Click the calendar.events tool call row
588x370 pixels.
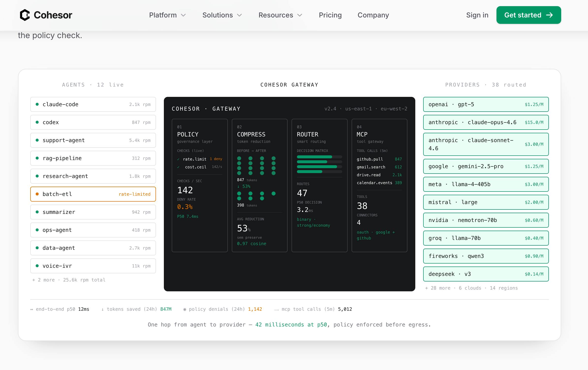tap(379, 183)
